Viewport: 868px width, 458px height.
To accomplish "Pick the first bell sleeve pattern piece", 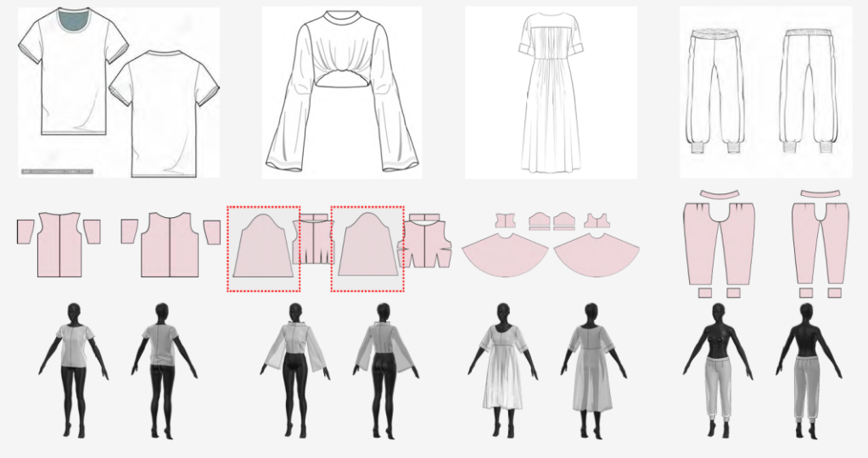I will pos(264,244).
